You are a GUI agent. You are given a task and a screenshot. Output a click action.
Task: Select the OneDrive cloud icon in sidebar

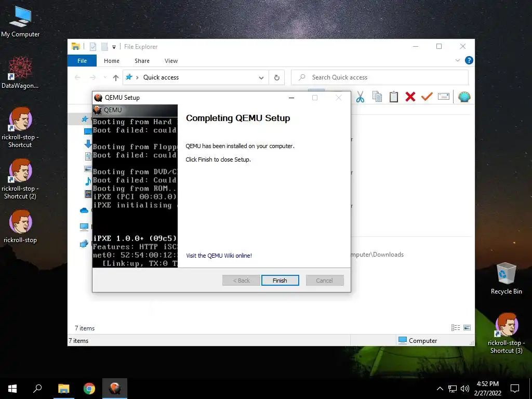point(84,210)
